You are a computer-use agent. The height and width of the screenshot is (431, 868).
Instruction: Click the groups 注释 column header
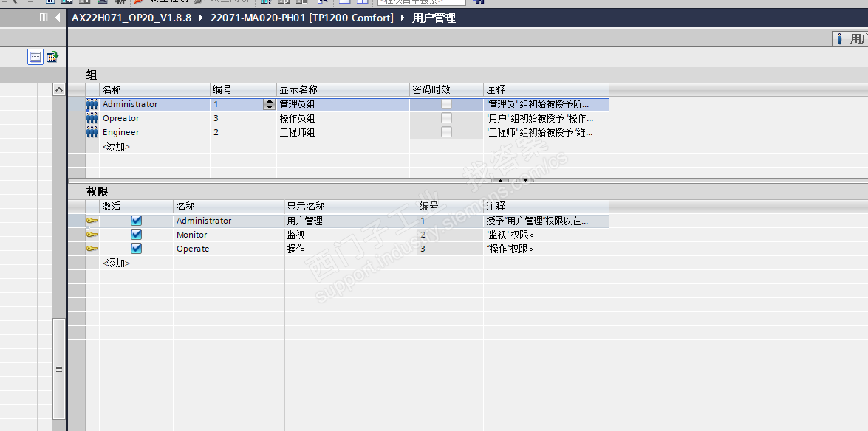pyautogui.click(x=547, y=89)
